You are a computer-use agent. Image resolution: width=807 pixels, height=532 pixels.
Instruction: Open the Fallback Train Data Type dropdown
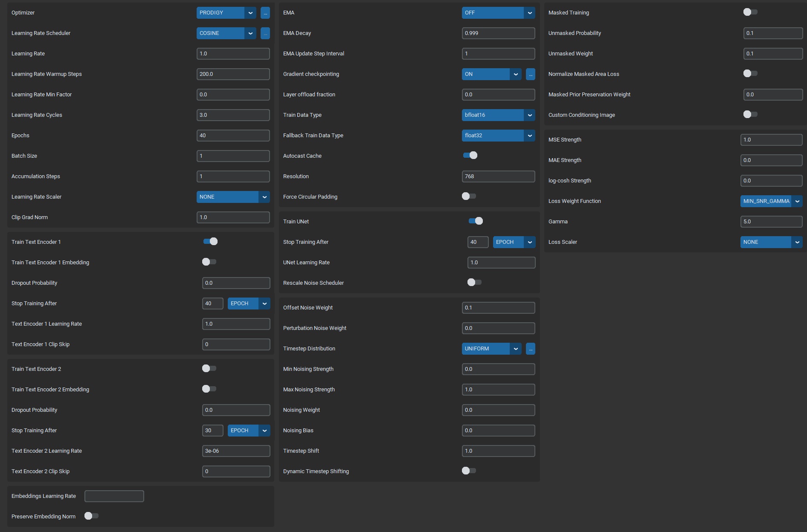[x=499, y=136]
